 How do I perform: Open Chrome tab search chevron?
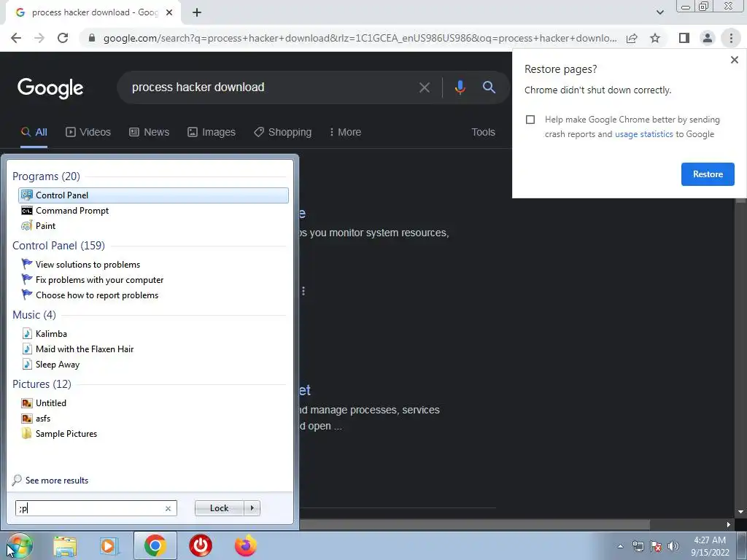pos(659,12)
